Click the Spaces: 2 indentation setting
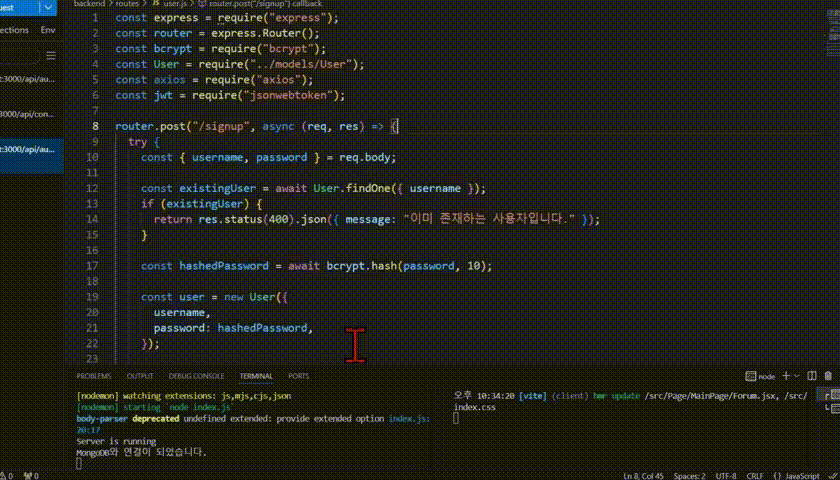Viewport: 840px width, 480px height. coord(689,476)
